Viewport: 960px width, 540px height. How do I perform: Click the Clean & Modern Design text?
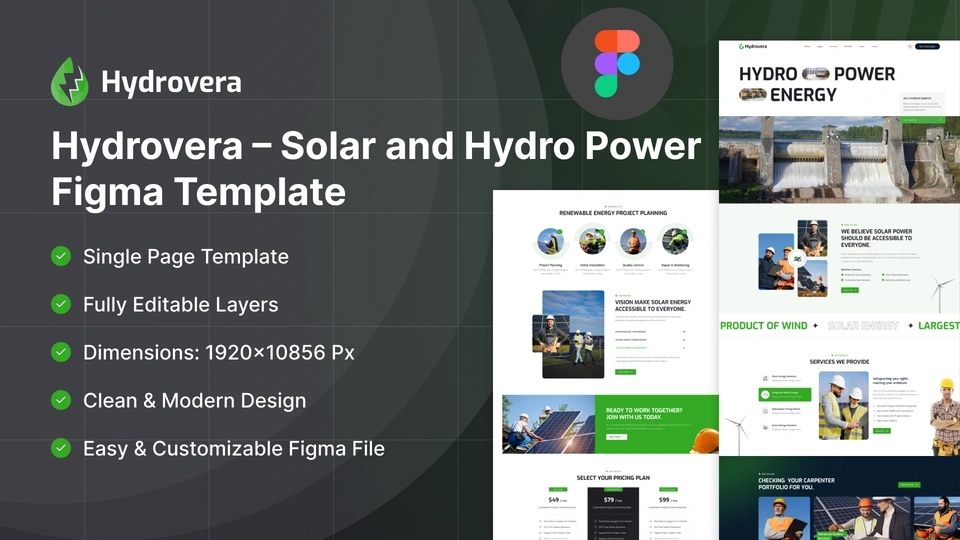point(195,400)
